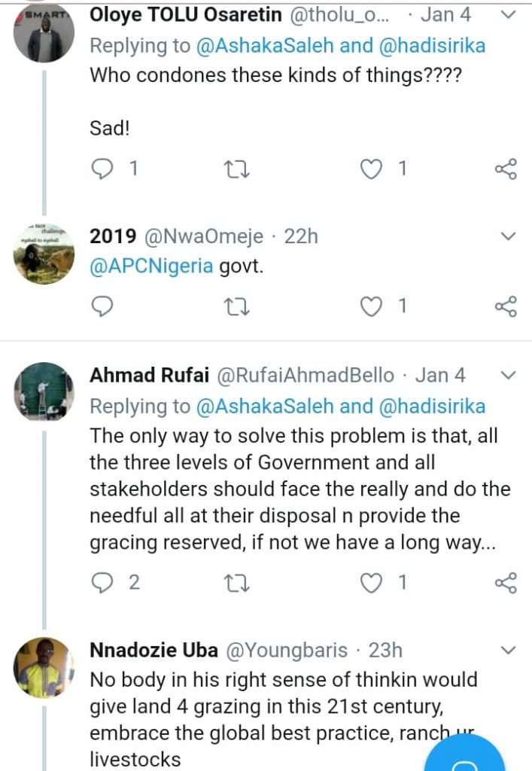Like the @NwaOmeje tweet
Screen dimensions: 532x771
[x=372, y=306]
